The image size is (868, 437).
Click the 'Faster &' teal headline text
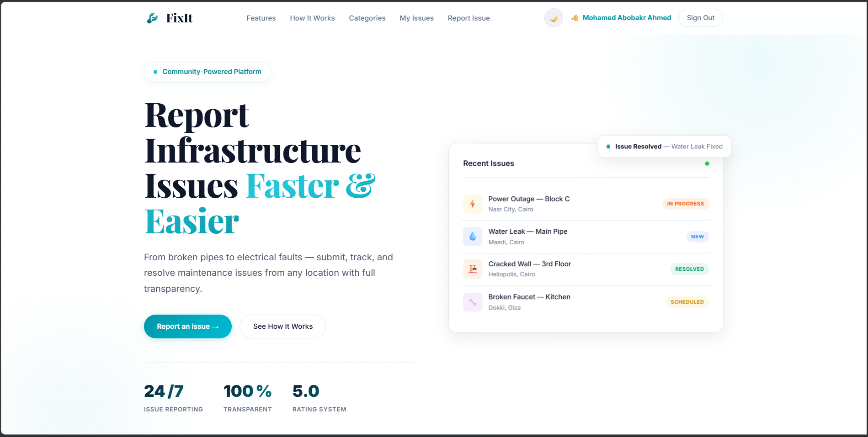click(x=311, y=186)
